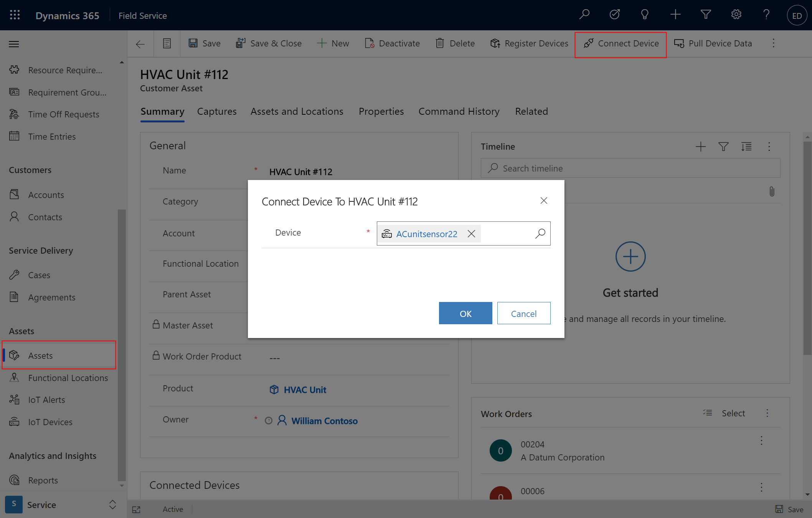812x518 pixels.
Task: Create a New record from command bar
Action: [x=333, y=43]
